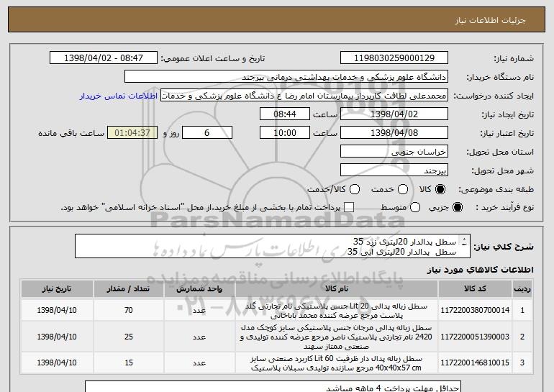Click need date 1398/04/10 in row 1
Image resolution: width=554 pixels, height=392 pixels.
(x=57, y=311)
